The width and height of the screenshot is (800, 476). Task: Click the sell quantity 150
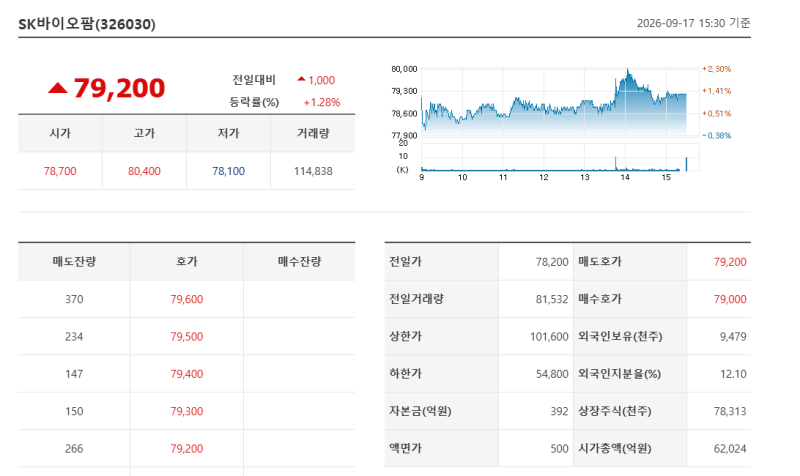coord(74,411)
